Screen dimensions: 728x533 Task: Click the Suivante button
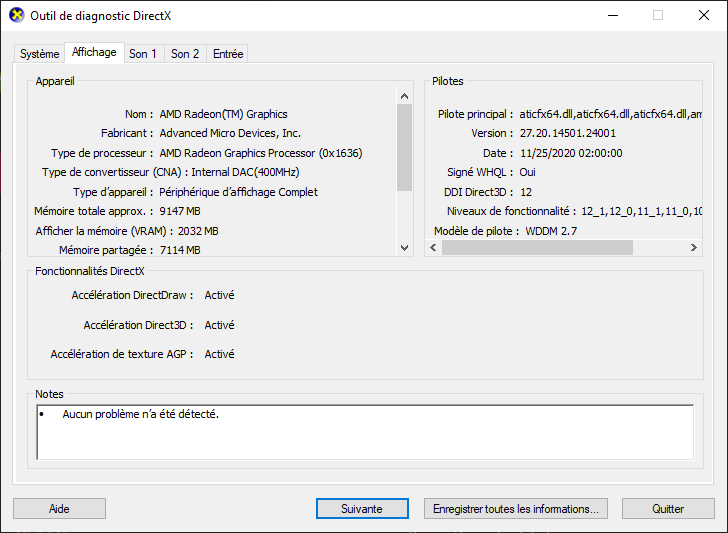click(x=362, y=509)
